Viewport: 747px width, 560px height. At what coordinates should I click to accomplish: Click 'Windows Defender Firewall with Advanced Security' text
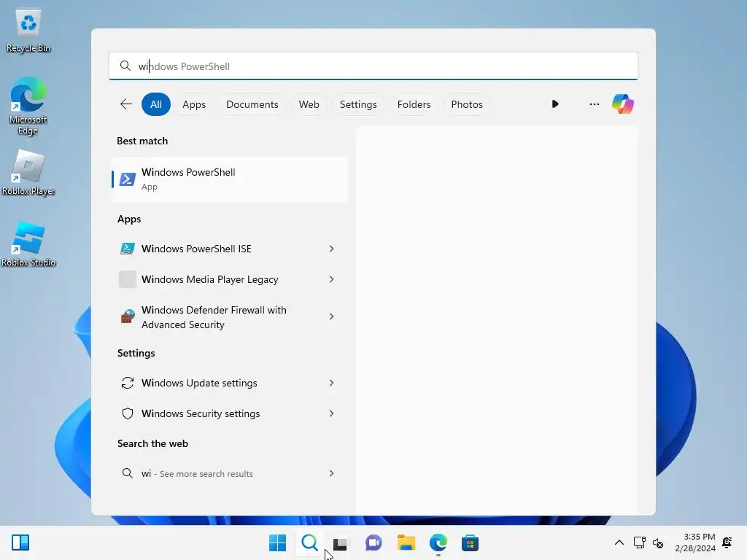[x=214, y=317]
